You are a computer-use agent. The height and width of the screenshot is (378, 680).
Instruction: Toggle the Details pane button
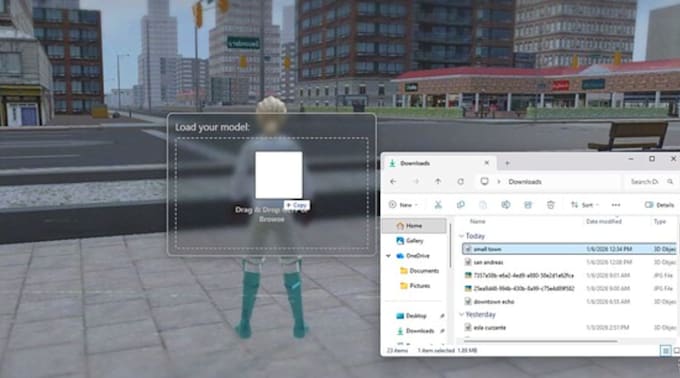pos(659,205)
